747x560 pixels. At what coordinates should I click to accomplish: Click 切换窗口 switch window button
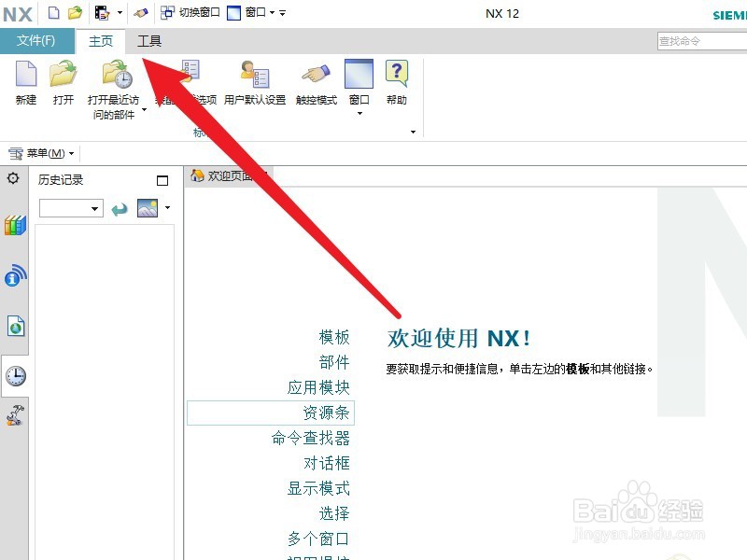[190, 13]
